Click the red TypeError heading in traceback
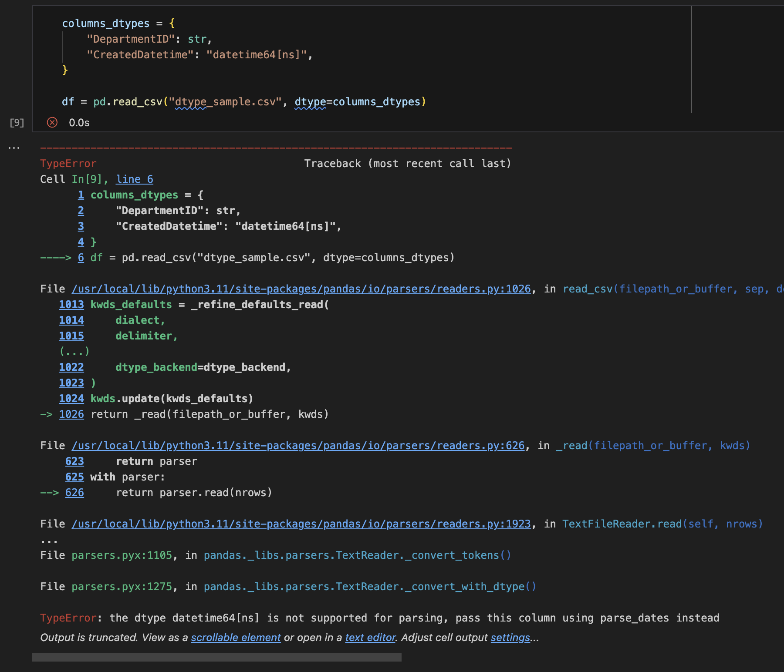The width and height of the screenshot is (784, 672). pyautogui.click(x=68, y=164)
